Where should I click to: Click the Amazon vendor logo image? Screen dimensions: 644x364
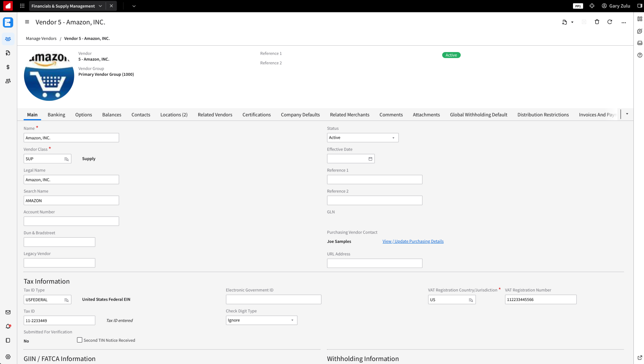(x=49, y=76)
